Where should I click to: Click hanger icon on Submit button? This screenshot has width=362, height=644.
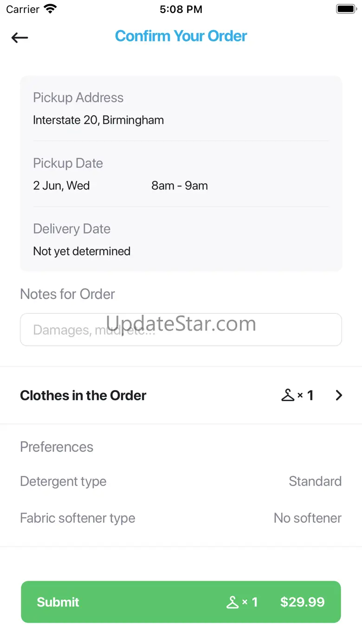(x=232, y=602)
